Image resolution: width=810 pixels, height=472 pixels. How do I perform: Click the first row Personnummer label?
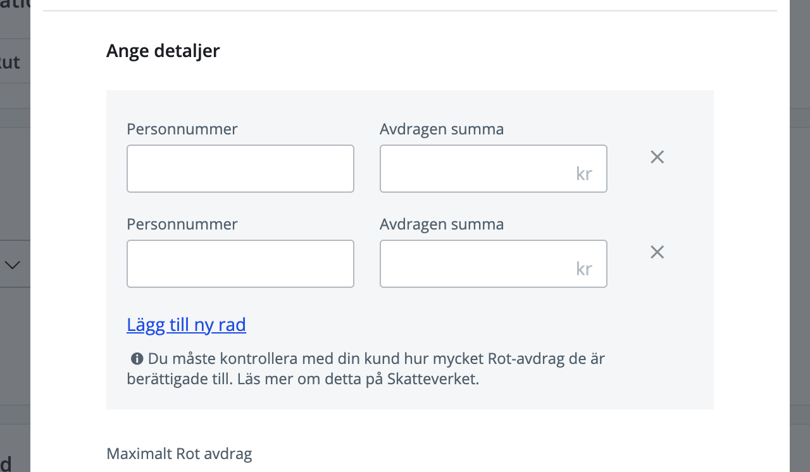click(182, 129)
